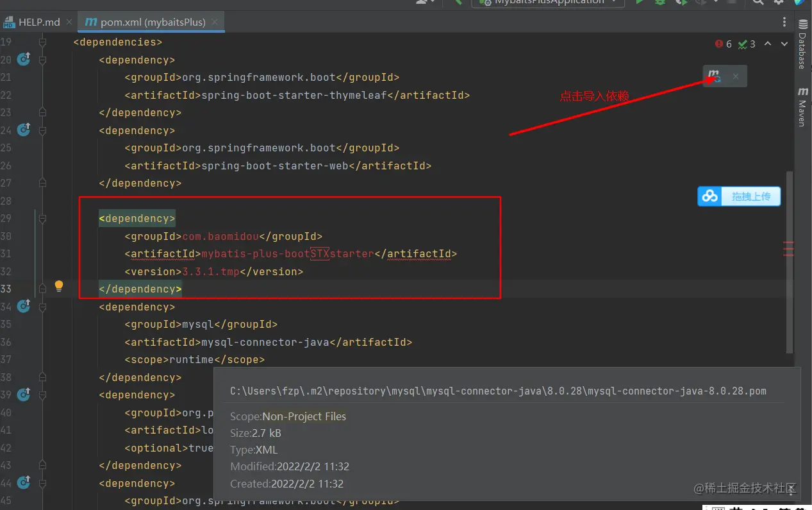Click the fold end marker on line 33
Viewport: 812px width, 510px height.
point(42,289)
